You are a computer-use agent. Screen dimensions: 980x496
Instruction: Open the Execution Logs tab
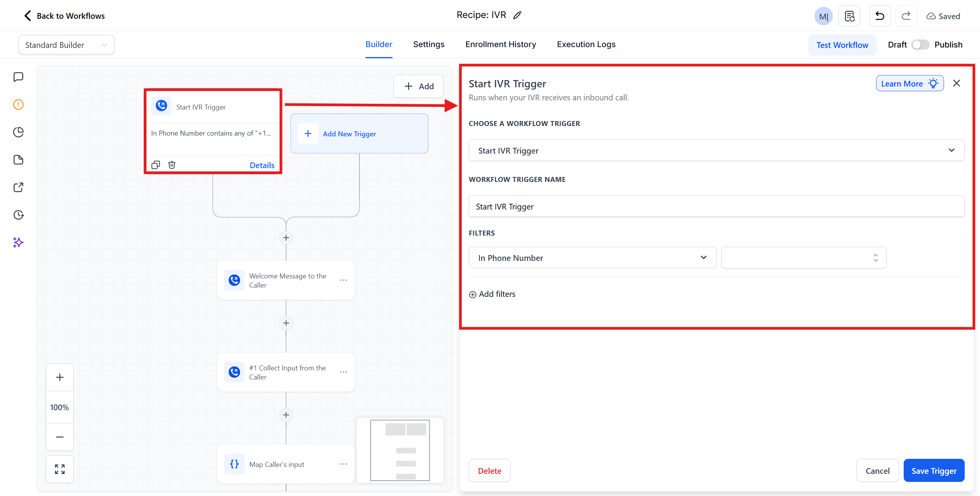click(x=586, y=44)
